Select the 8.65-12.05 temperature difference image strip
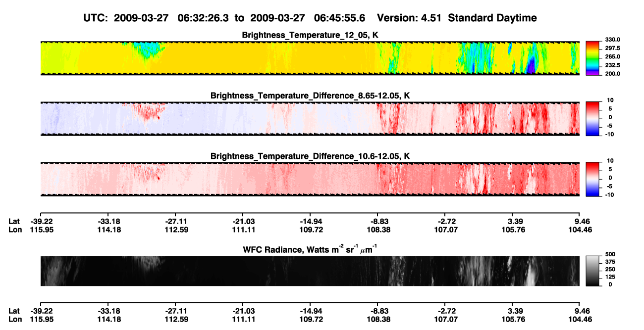 [310, 119]
